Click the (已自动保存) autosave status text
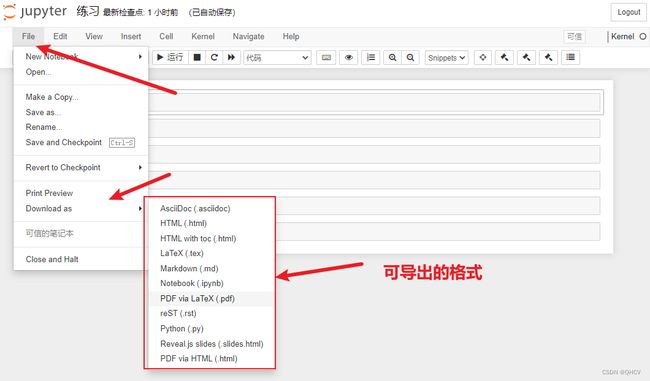Image resolution: width=650 pixels, height=381 pixels. [212, 12]
